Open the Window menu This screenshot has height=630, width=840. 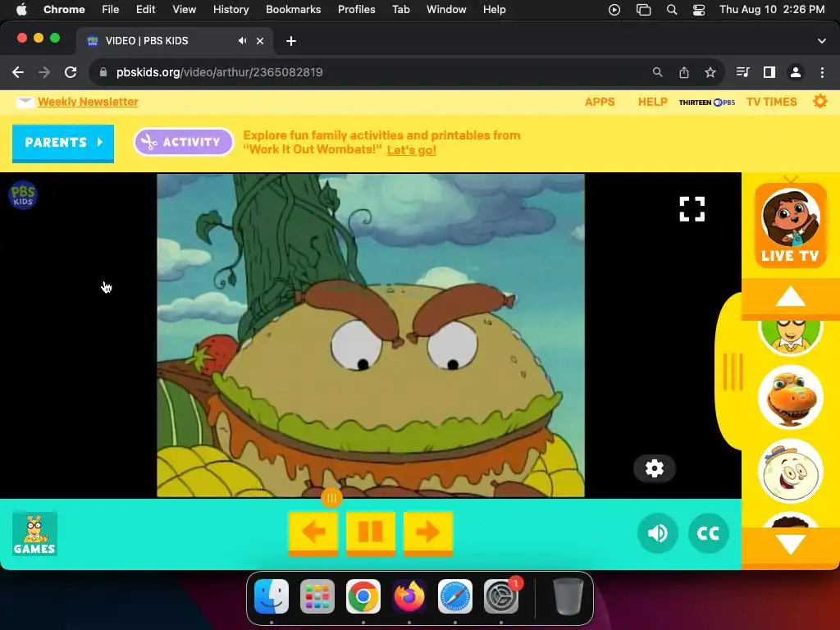446,10
